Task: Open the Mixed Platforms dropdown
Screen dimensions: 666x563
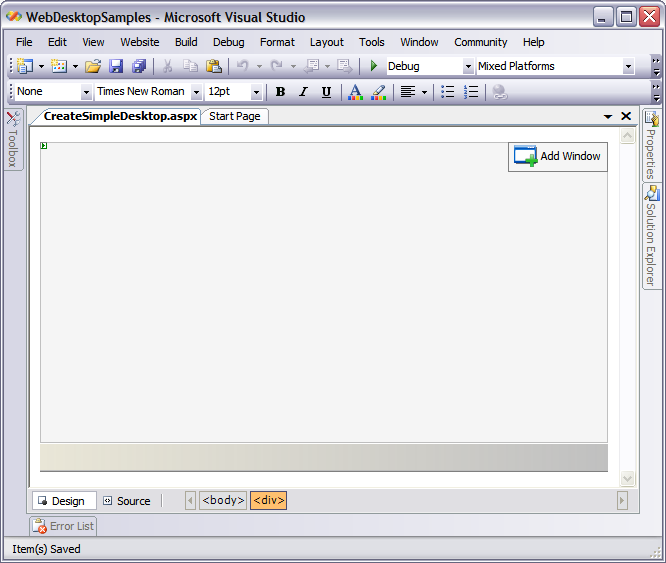Action: tap(628, 66)
